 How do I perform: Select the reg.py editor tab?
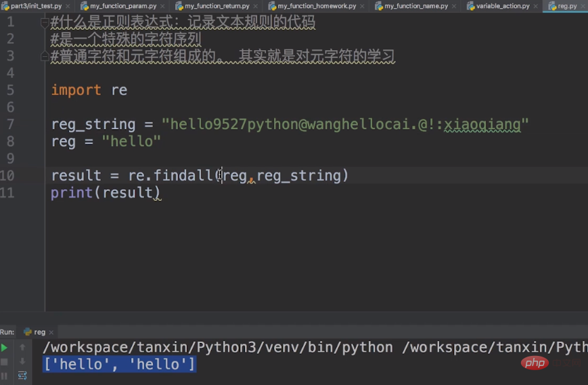566,6
